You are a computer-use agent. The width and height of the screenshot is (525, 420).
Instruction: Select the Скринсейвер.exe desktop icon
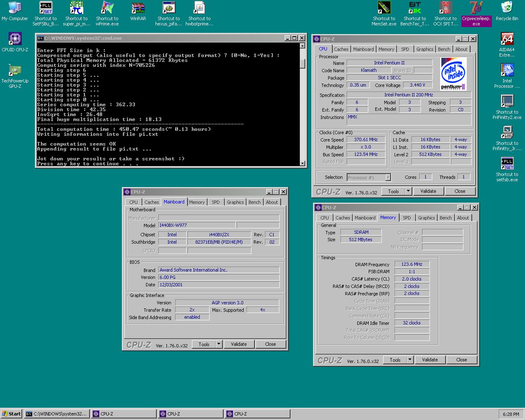pos(476,14)
